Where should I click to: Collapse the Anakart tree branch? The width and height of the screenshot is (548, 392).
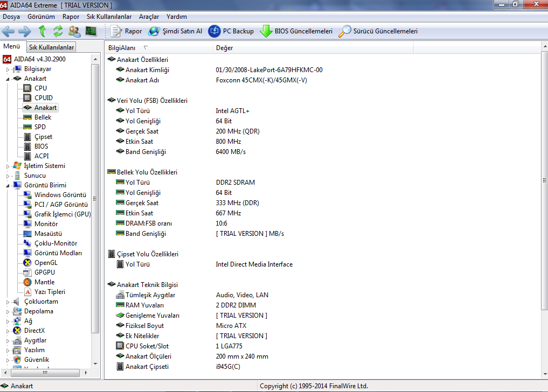coord(8,79)
